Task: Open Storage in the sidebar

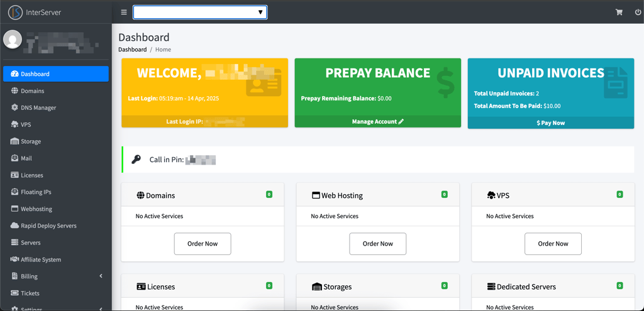Action: pyautogui.click(x=56, y=141)
